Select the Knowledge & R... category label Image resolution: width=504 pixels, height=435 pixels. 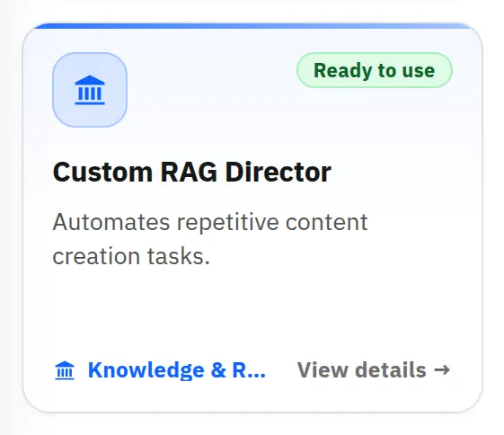[x=176, y=370]
